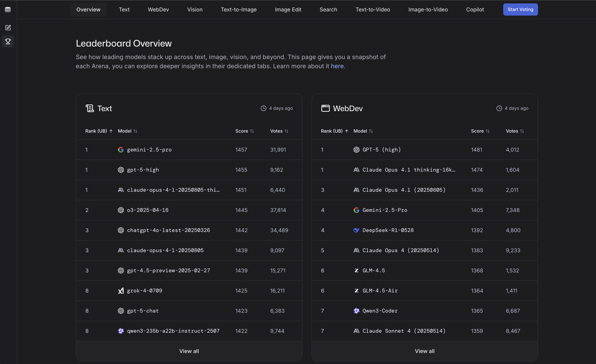This screenshot has width=596, height=364.
Task: Open the sidebar panel toggle icon
Action: [8, 10]
